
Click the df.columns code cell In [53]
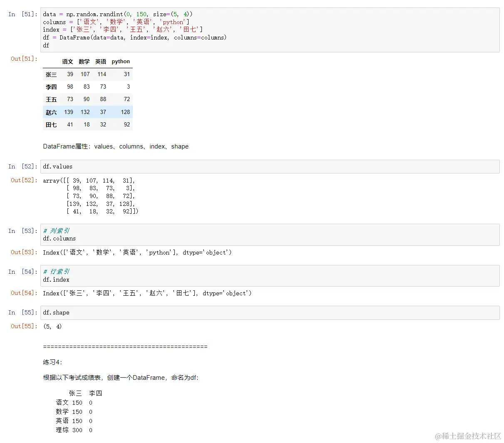[270, 235]
